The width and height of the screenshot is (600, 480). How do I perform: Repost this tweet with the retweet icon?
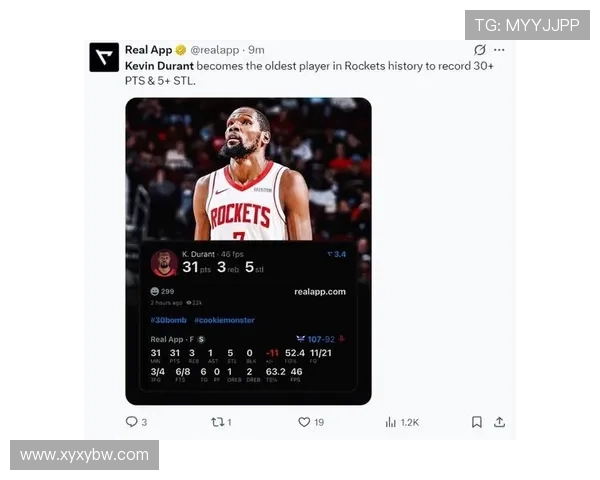[217, 422]
